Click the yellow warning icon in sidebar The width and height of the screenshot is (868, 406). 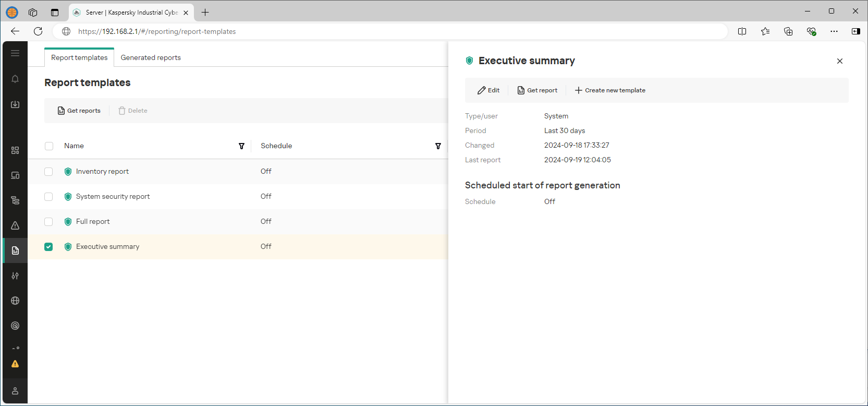tap(15, 364)
